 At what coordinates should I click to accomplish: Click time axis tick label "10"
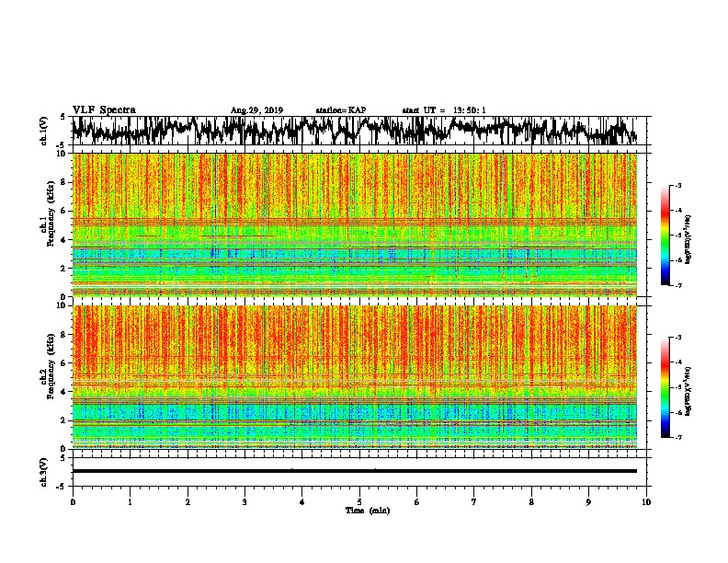[646, 502]
